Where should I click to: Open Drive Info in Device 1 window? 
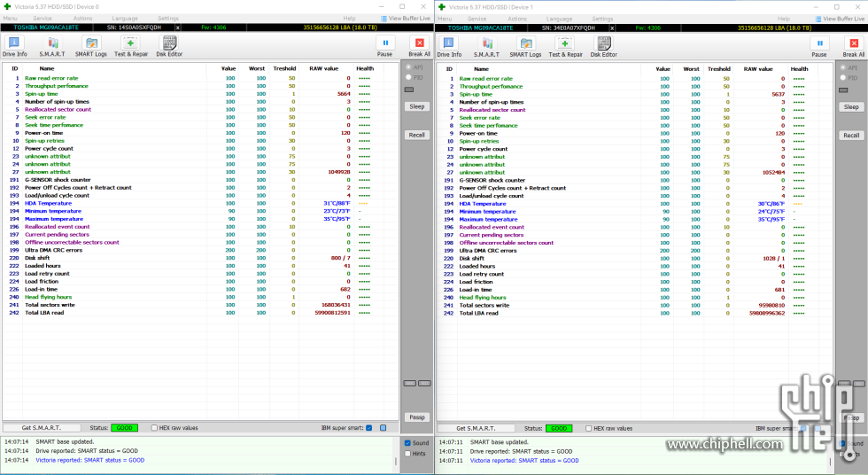pos(449,46)
